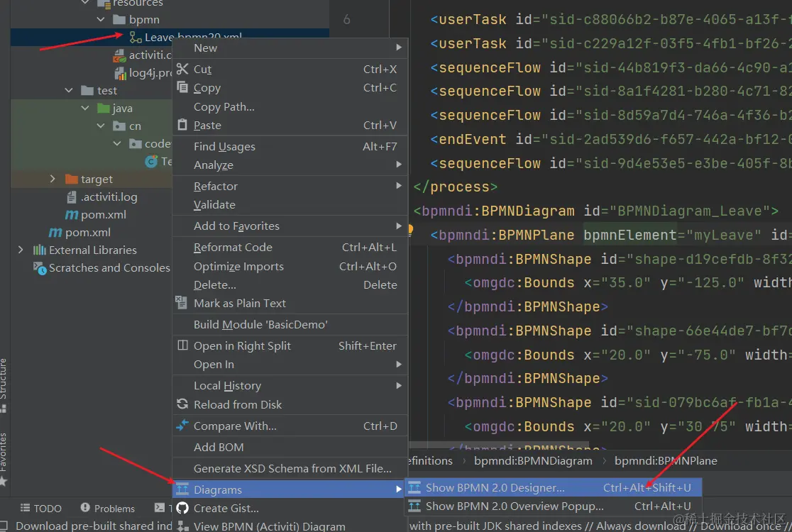Click the Show BPMN 2.0 Designer icon
The image size is (792, 532).
tap(414, 487)
